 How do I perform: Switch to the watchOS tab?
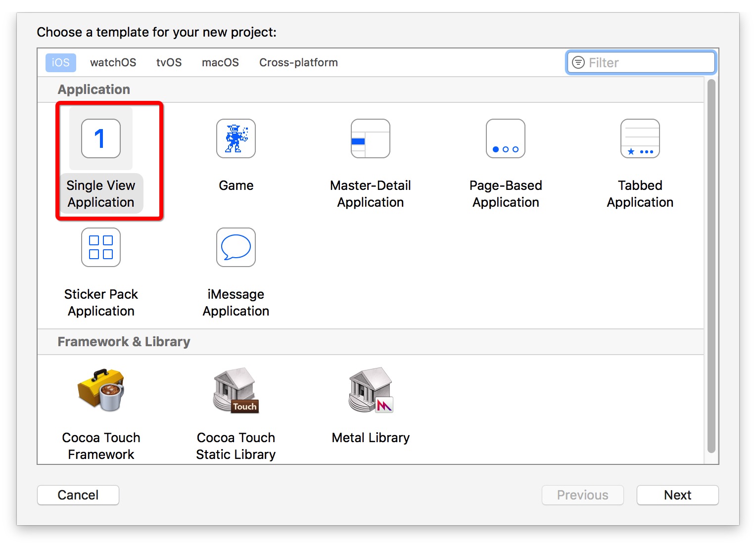113,63
